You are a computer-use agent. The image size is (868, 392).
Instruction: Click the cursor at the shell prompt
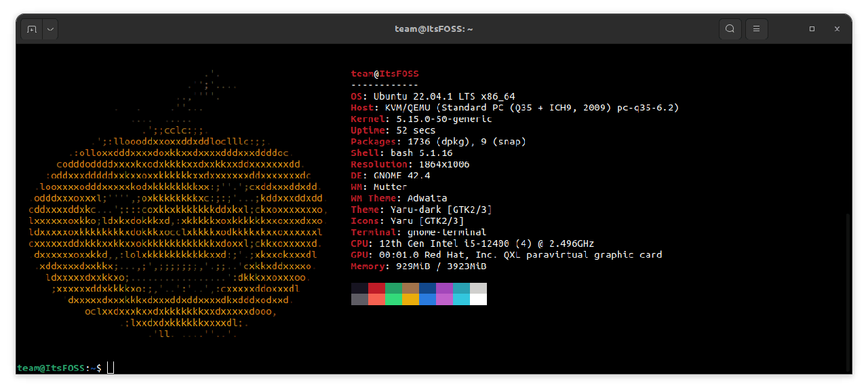[x=111, y=368]
